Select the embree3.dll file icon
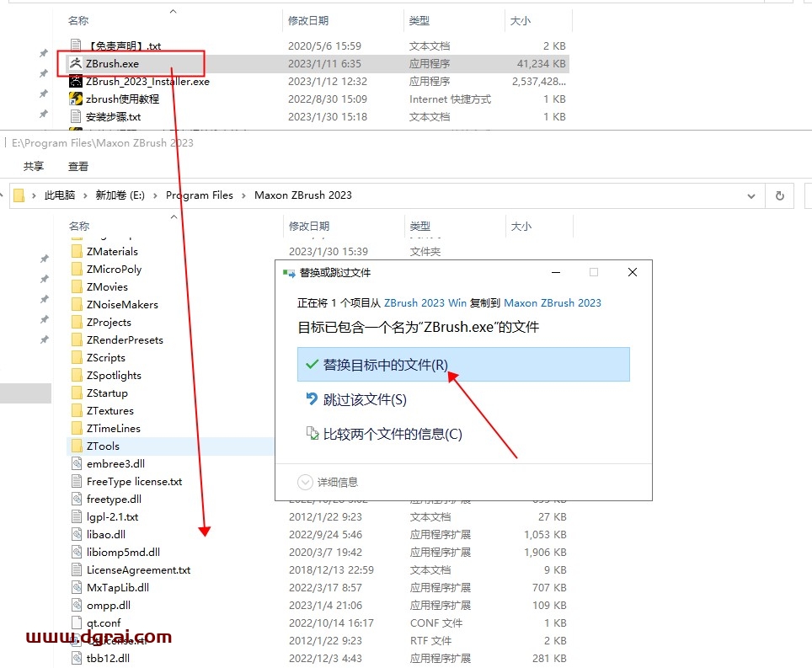Image resolution: width=812 pixels, height=668 pixels. coord(77,464)
